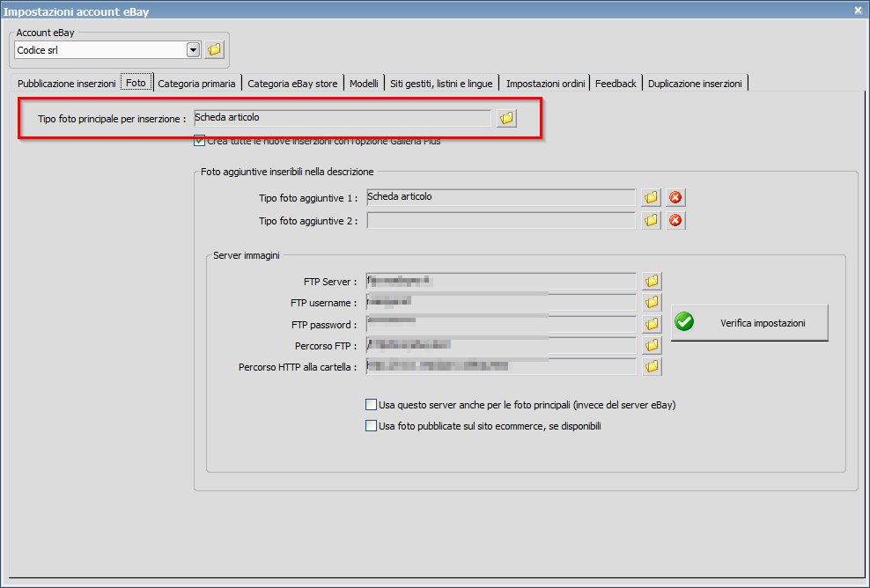
Task: Click the FTP username input field
Action: [501, 302]
